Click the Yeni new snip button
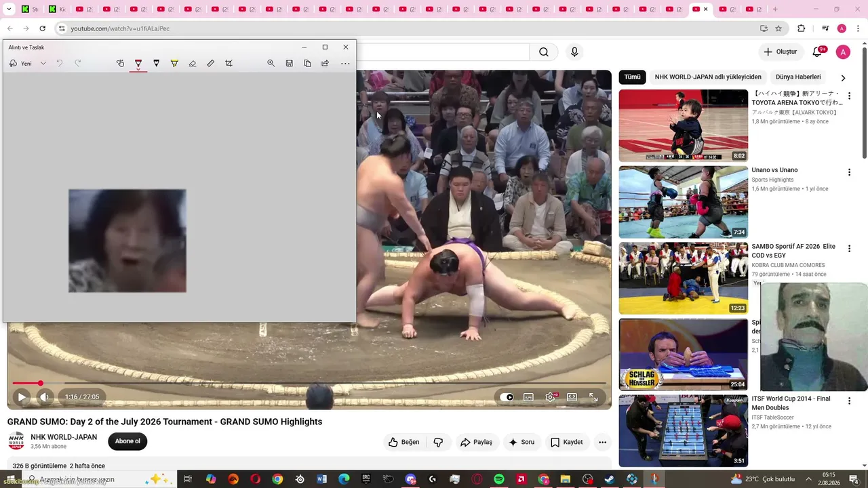This screenshot has width=868, height=488. tap(20, 63)
